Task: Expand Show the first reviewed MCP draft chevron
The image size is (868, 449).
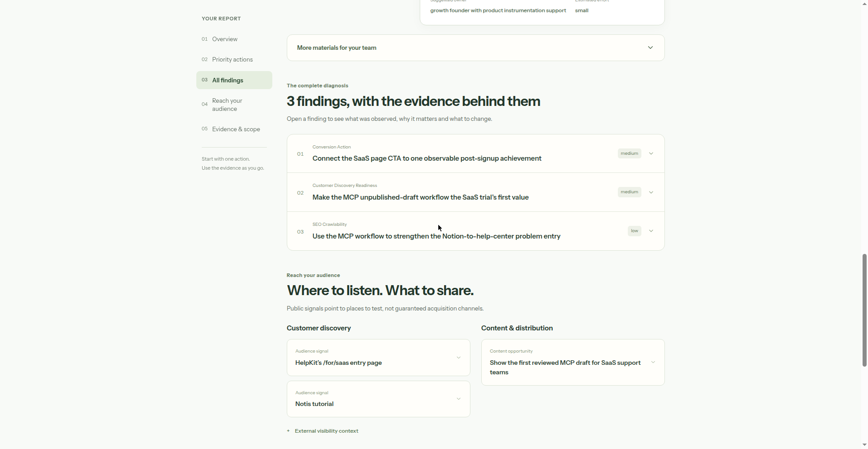Action: coord(653,362)
